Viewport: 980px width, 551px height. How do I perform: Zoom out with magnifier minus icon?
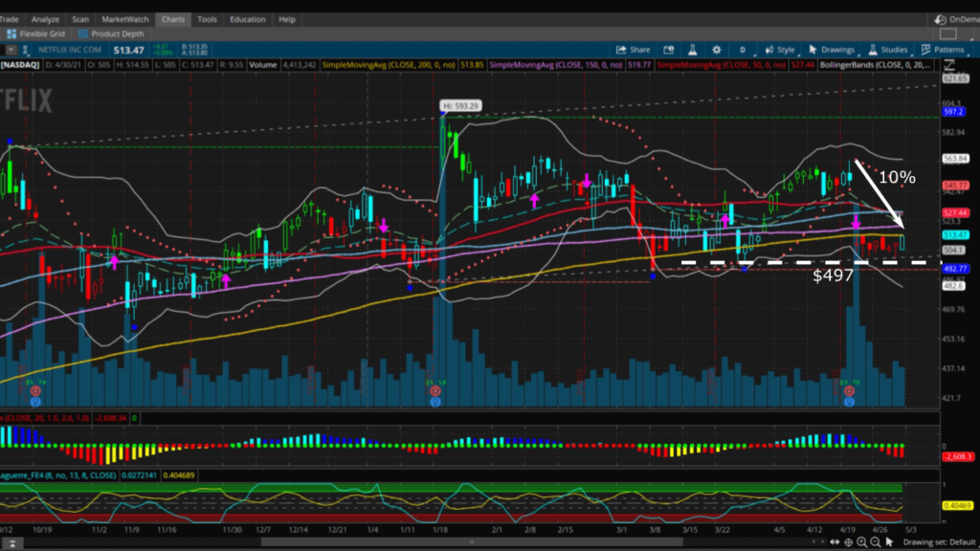tap(876, 542)
